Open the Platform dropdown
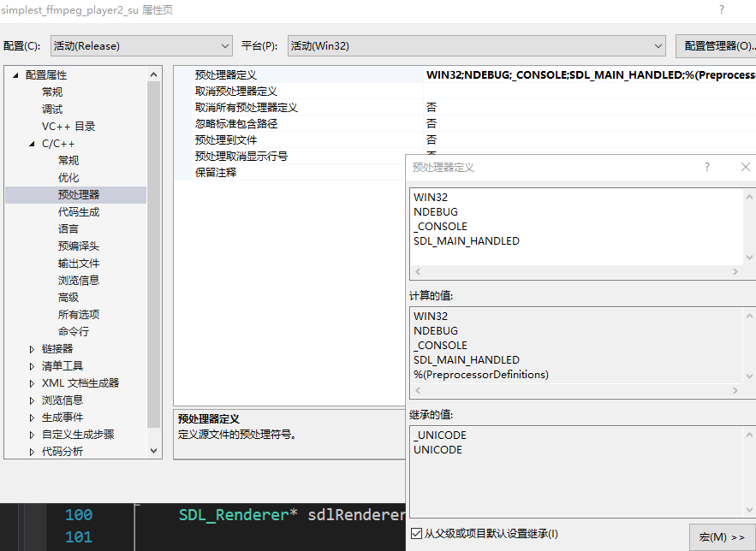Image resolution: width=756 pixels, height=551 pixels. click(x=476, y=45)
